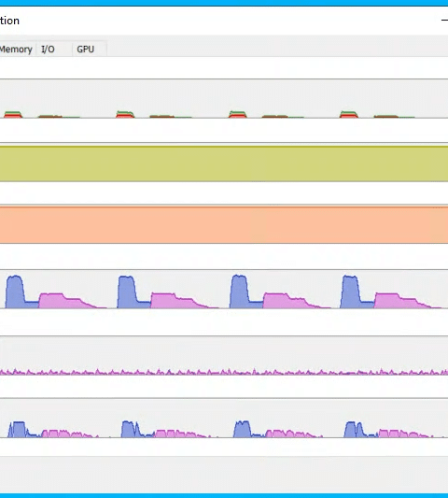Click the third blue spike in sixth graph
This screenshot has height=498, width=448.
(243, 429)
